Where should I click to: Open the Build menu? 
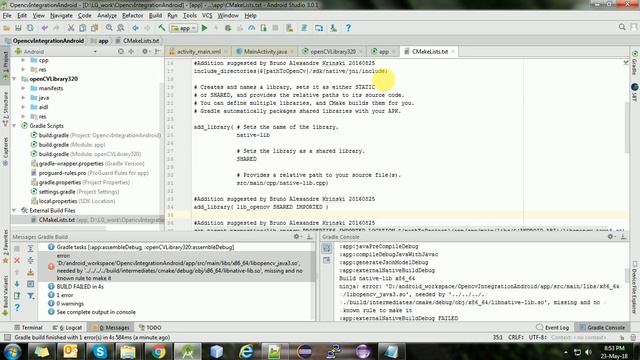(x=155, y=16)
